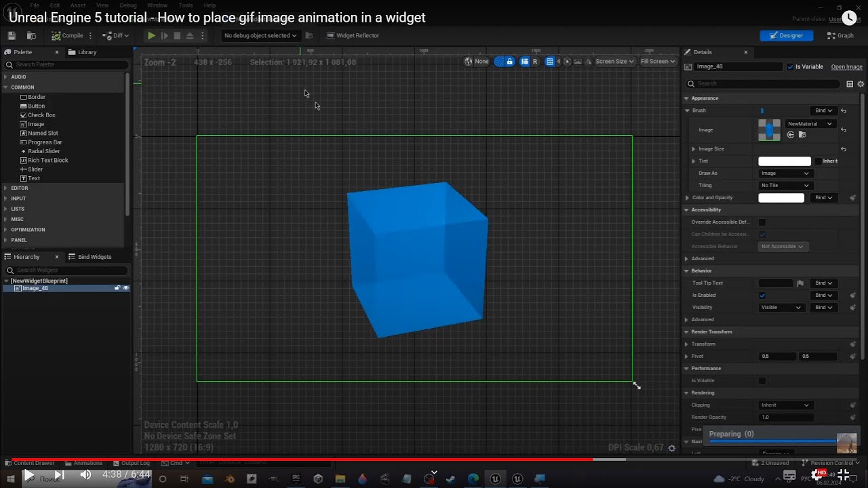Compile the widget blueprint
The image size is (868, 488).
(x=67, y=35)
